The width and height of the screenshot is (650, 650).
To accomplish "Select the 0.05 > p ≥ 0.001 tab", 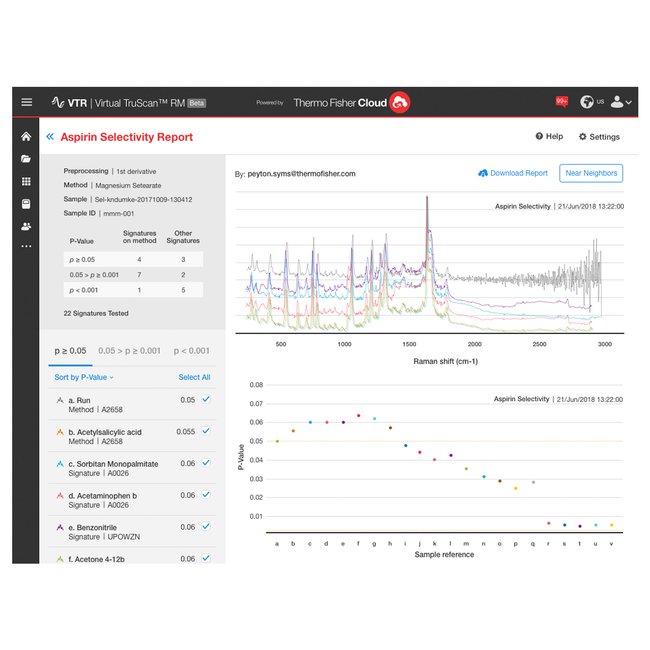I will point(129,351).
